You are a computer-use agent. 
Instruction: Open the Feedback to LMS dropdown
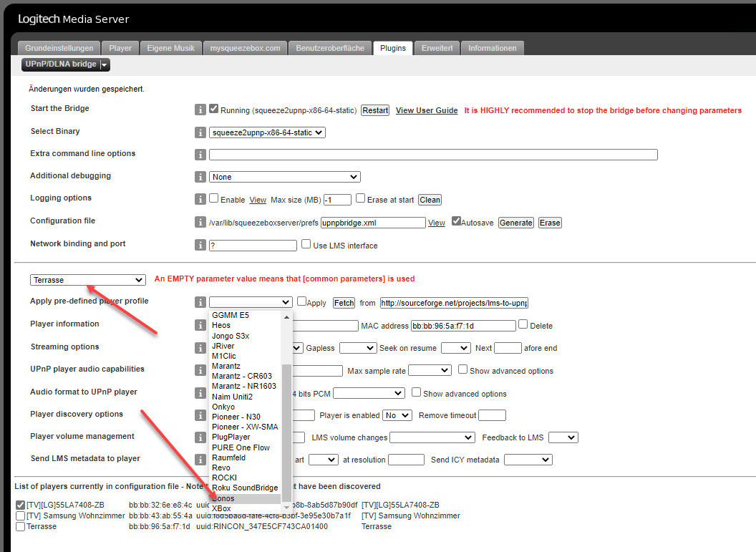563,437
